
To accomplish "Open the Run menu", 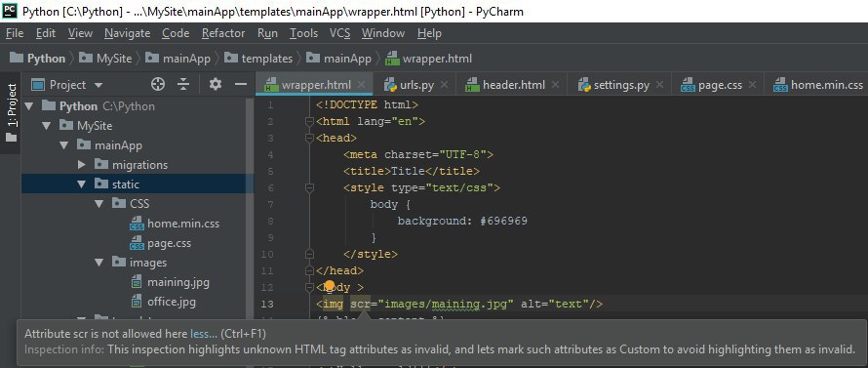I will [x=267, y=33].
